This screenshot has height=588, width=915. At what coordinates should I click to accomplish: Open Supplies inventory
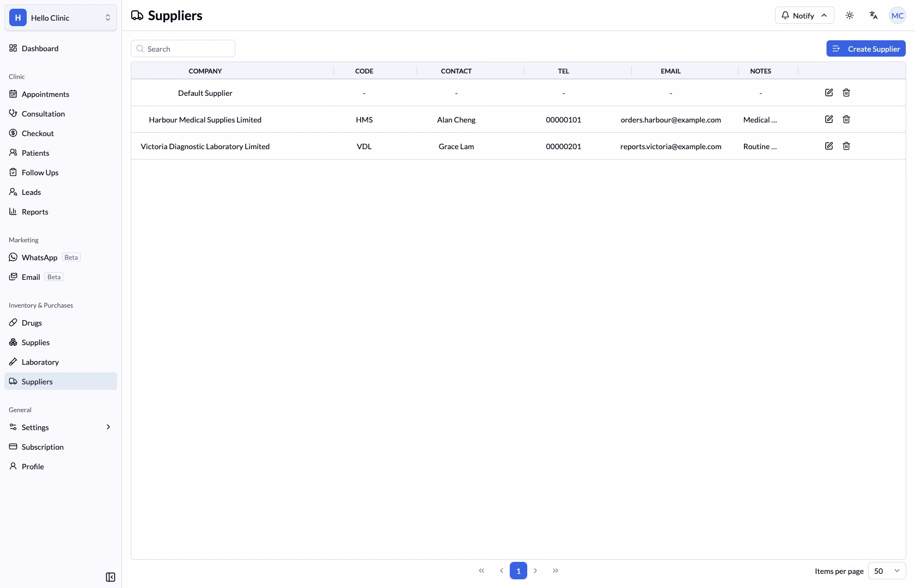pyautogui.click(x=60, y=342)
